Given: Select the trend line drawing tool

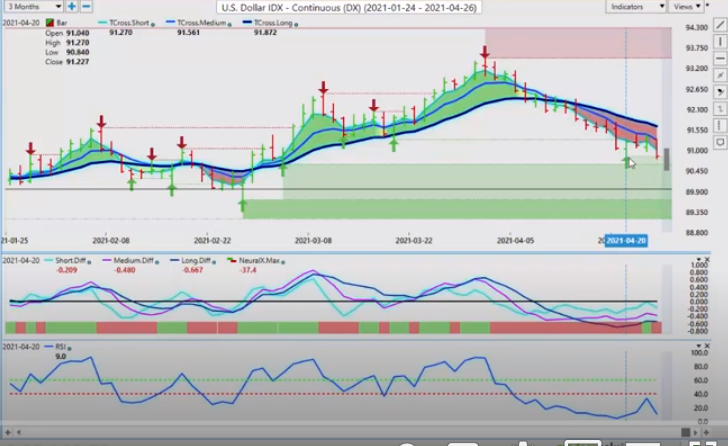Looking at the screenshot, I should (720, 25).
